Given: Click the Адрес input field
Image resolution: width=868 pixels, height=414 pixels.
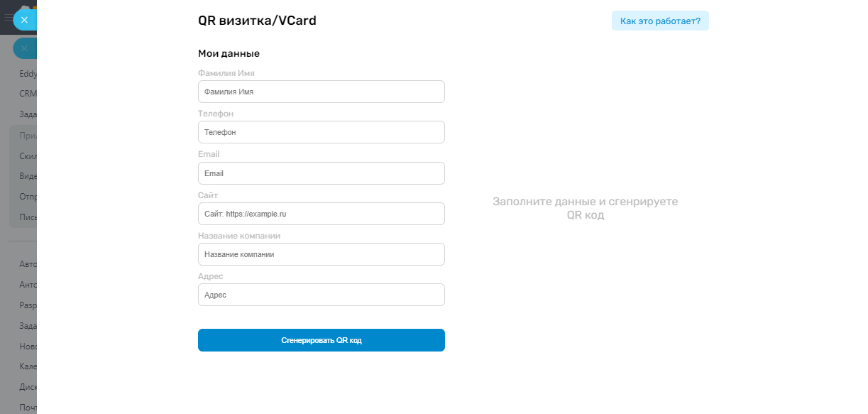Looking at the screenshot, I should click(x=321, y=295).
